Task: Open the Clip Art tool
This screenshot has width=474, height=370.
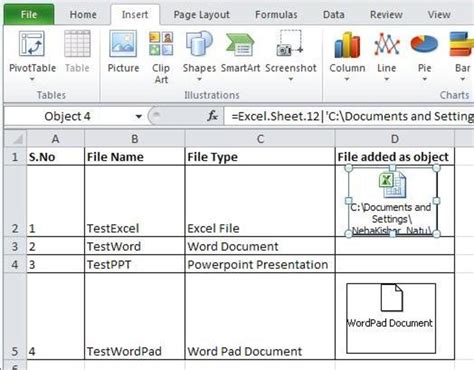Action: point(161,43)
